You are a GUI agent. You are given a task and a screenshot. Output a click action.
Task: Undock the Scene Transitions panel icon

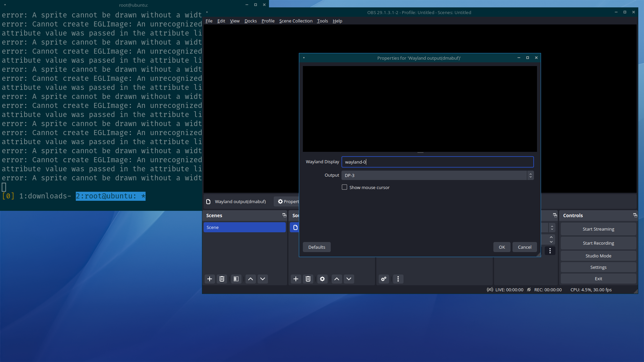(555, 215)
